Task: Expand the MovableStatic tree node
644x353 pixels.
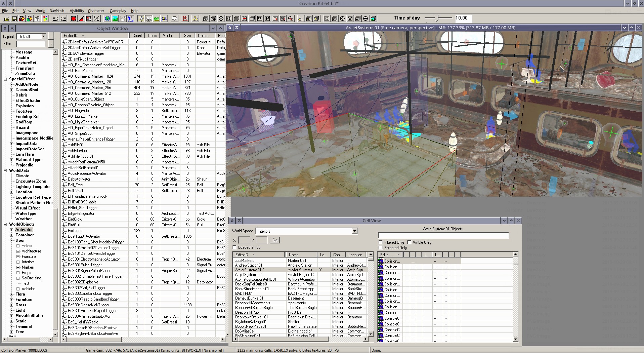Action: pos(11,316)
